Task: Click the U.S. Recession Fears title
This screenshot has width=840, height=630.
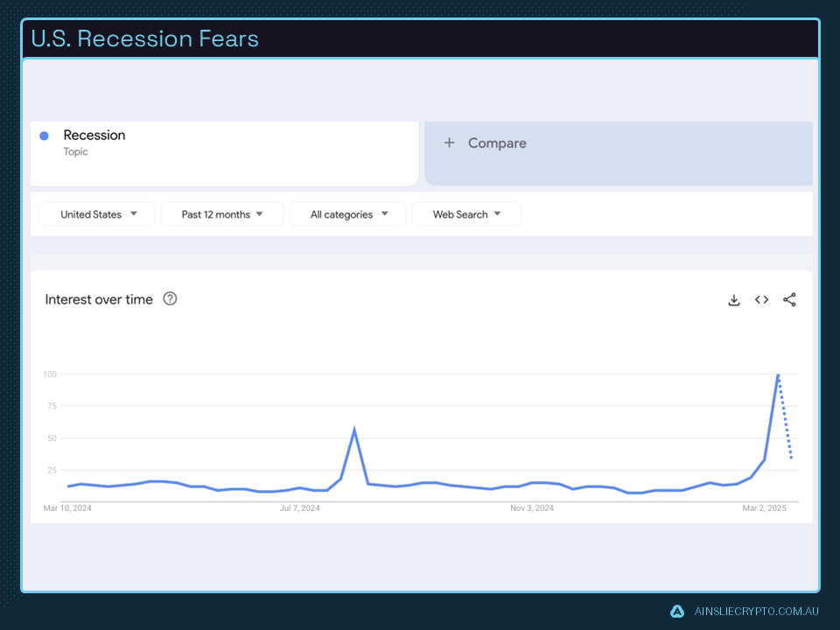Action: (144, 38)
